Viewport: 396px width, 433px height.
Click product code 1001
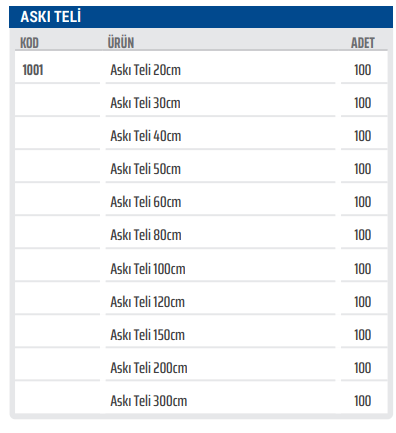(33, 70)
